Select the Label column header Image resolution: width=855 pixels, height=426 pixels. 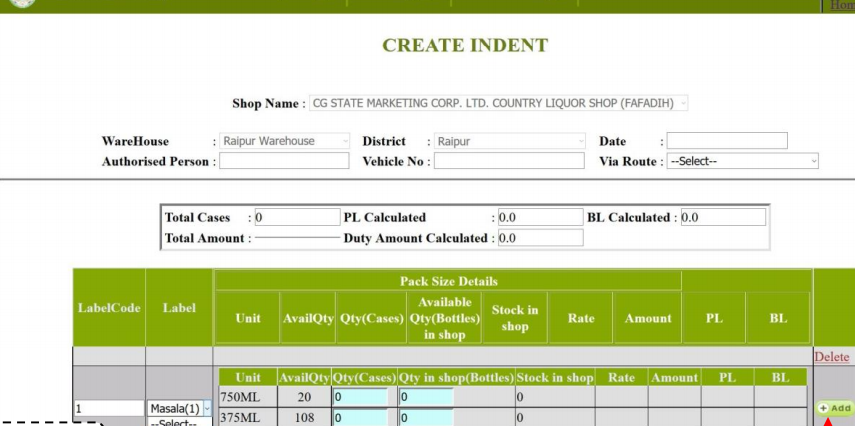point(179,308)
